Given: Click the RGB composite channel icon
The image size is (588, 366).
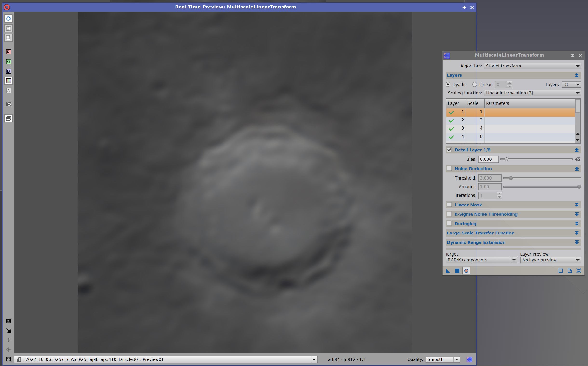Looking at the screenshot, I should click(x=8, y=81).
